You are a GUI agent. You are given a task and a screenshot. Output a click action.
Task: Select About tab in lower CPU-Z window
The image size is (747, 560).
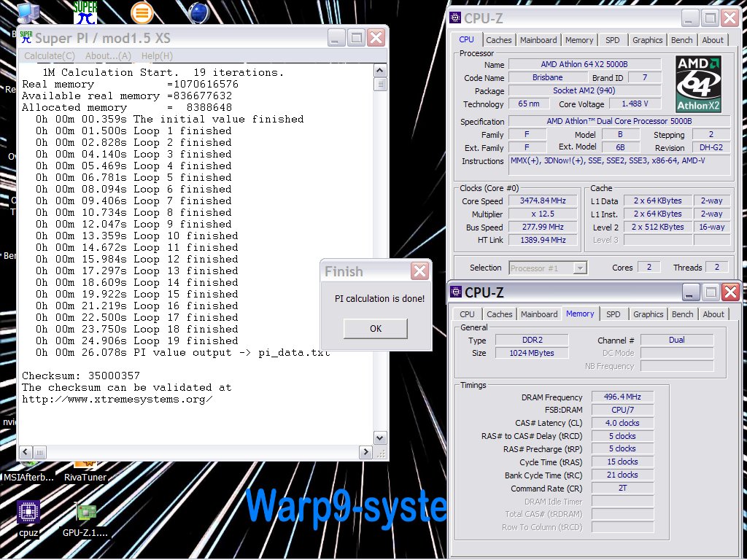[x=713, y=314]
